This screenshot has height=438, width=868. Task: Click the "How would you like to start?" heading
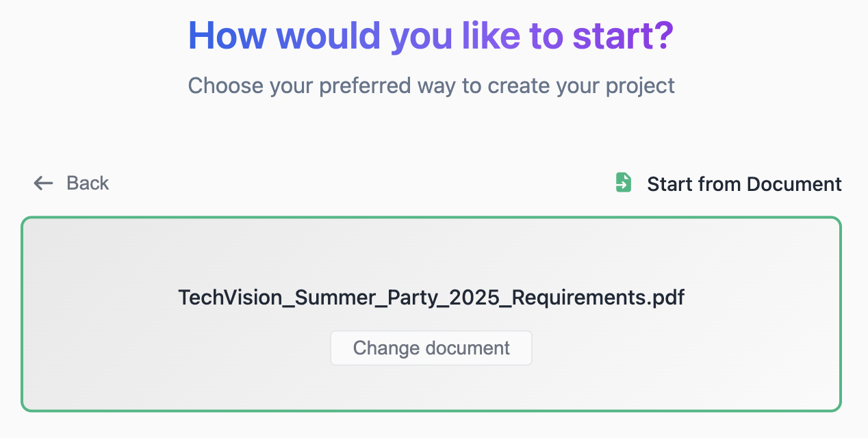coord(431,36)
